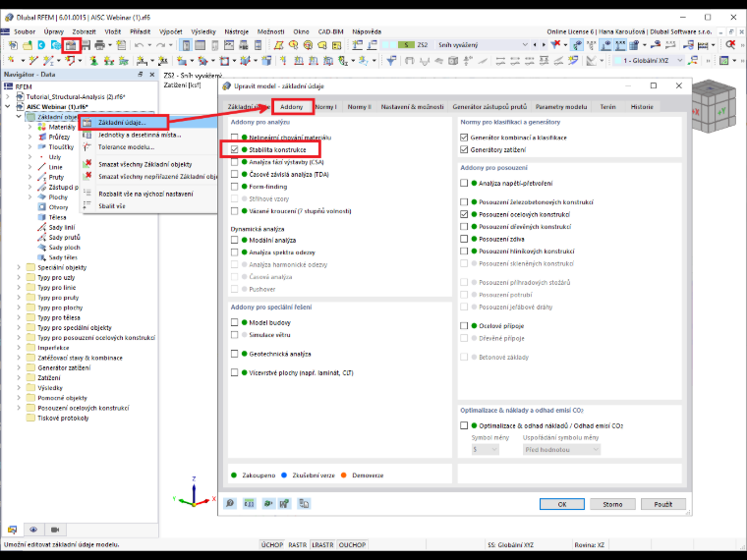This screenshot has width=747, height=560.
Task: Toggle ÚCHOP in the status bar
Action: coord(272,544)
